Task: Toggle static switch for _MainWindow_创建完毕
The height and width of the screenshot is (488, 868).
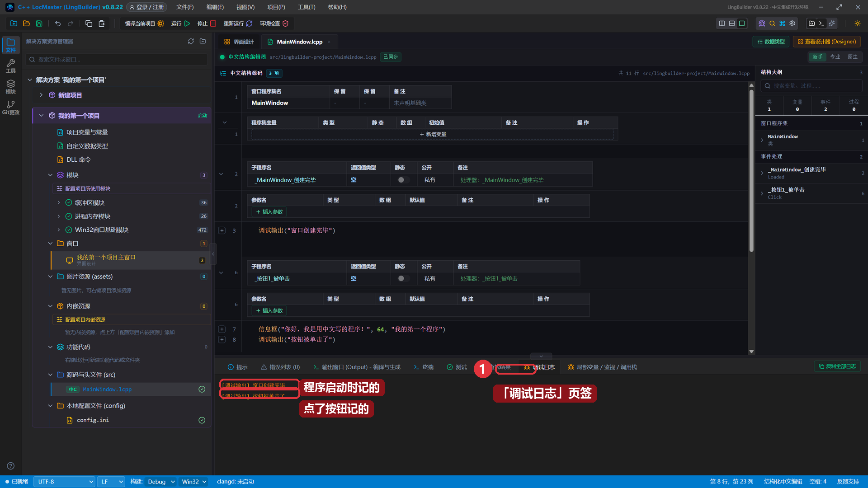Action: pyautogui.click(x=401, y=180)
